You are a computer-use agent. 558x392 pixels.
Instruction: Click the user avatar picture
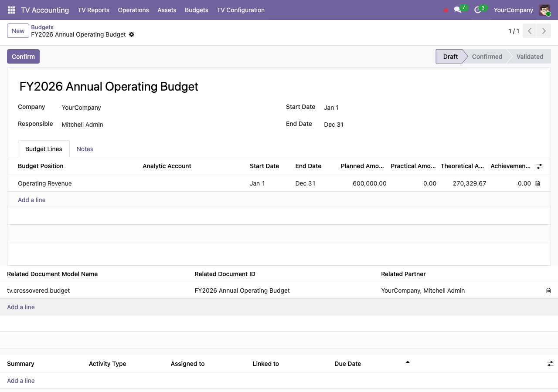[544, 10]
